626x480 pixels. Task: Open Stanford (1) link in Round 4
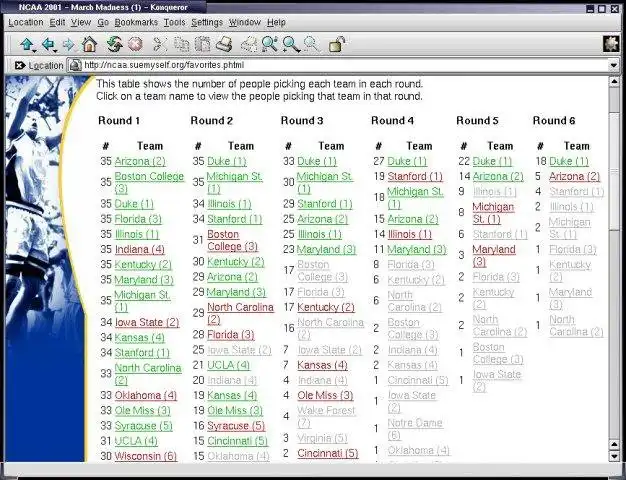415,177
